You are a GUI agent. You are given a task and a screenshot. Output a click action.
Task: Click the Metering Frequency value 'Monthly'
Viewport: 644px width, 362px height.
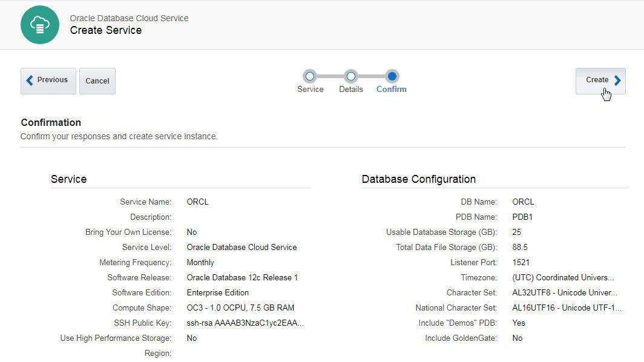(x=200, y=263)
